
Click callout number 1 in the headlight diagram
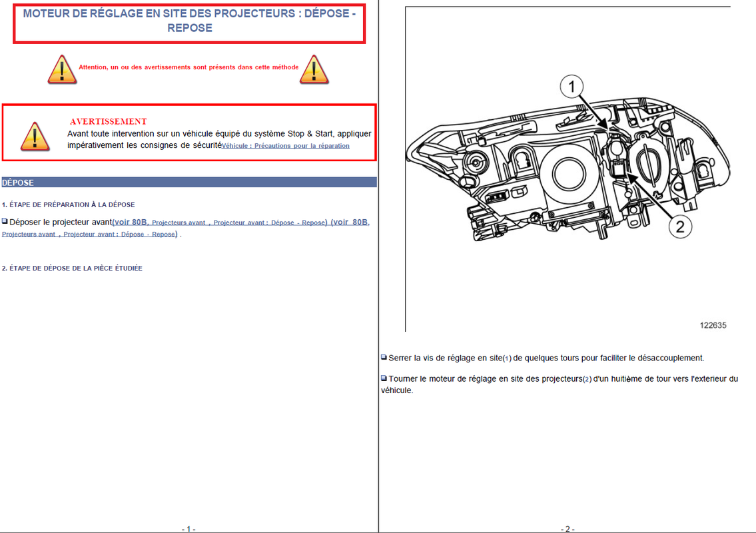coord(571,87)
